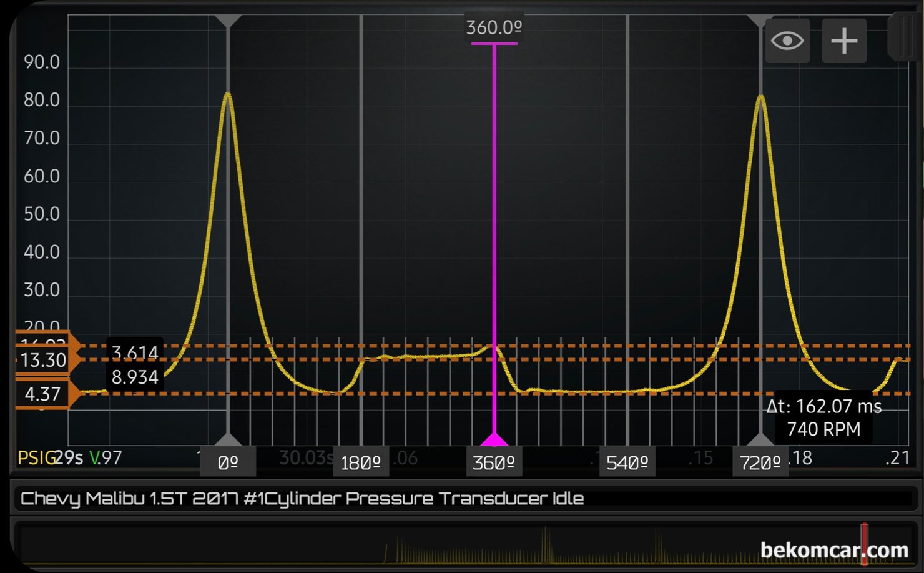Click the top triangle of the 720º ruler

[760, 21]
